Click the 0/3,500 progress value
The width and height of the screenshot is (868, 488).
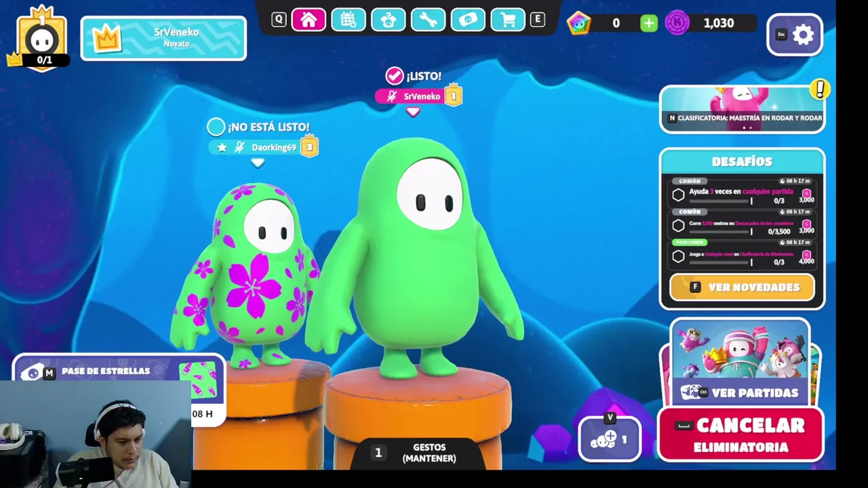(x=779, y=231)
